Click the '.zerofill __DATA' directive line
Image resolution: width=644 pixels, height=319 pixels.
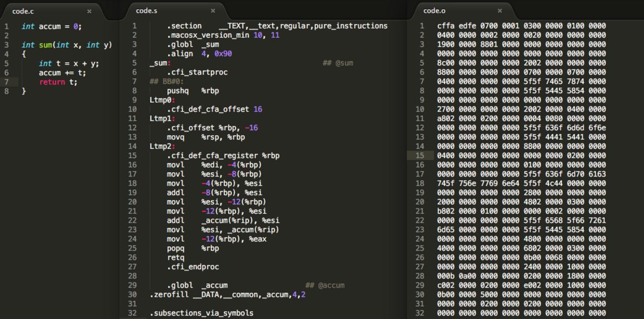click(x=227, y=294)
